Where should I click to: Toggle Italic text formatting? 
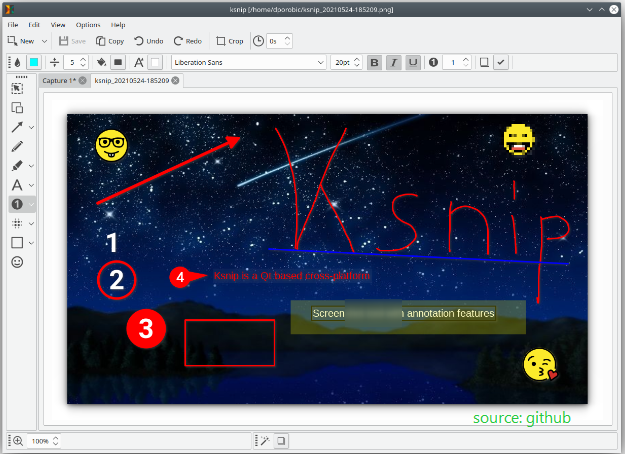[x=394, y=62]
